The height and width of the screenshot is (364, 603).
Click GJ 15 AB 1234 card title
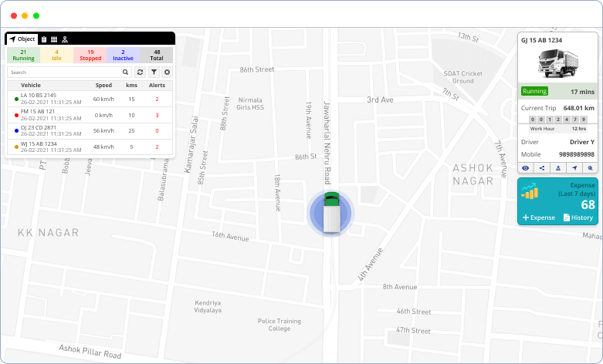[x=541, y=40]
